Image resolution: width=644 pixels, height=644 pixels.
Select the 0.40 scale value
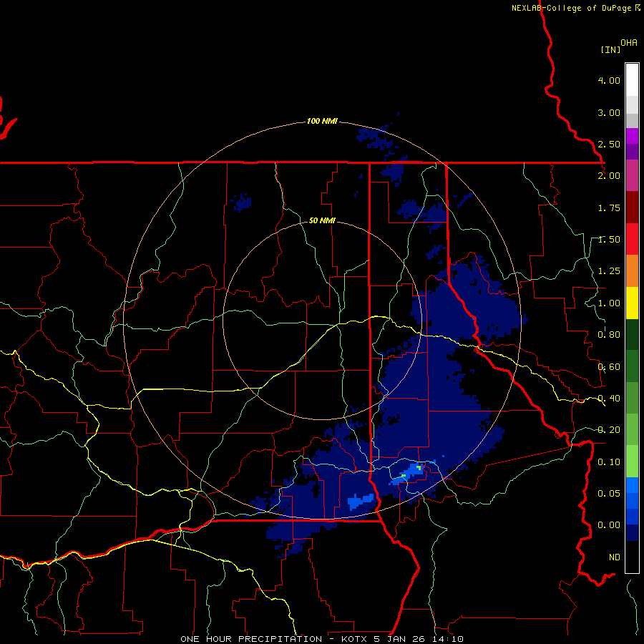[609, 399]
